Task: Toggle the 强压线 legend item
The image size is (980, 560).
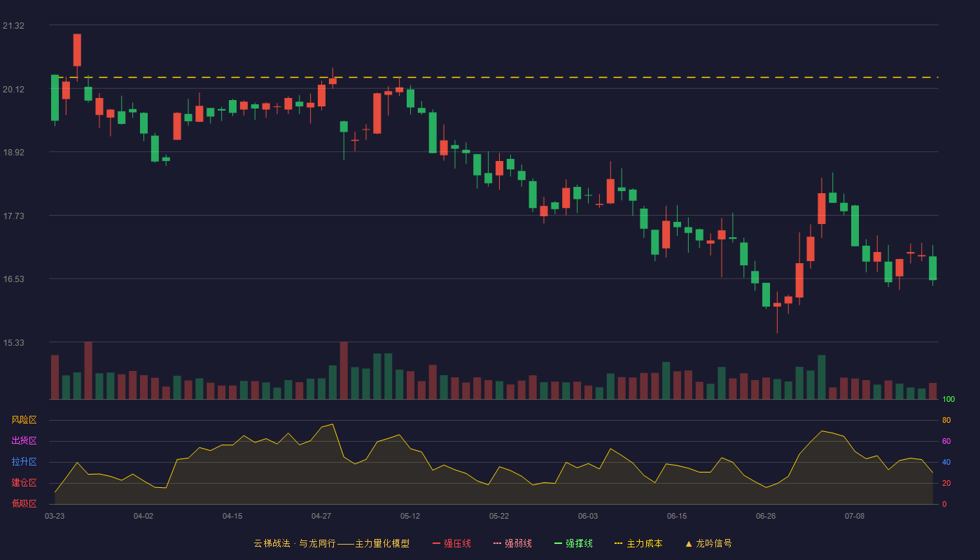Action: (451, 543)
